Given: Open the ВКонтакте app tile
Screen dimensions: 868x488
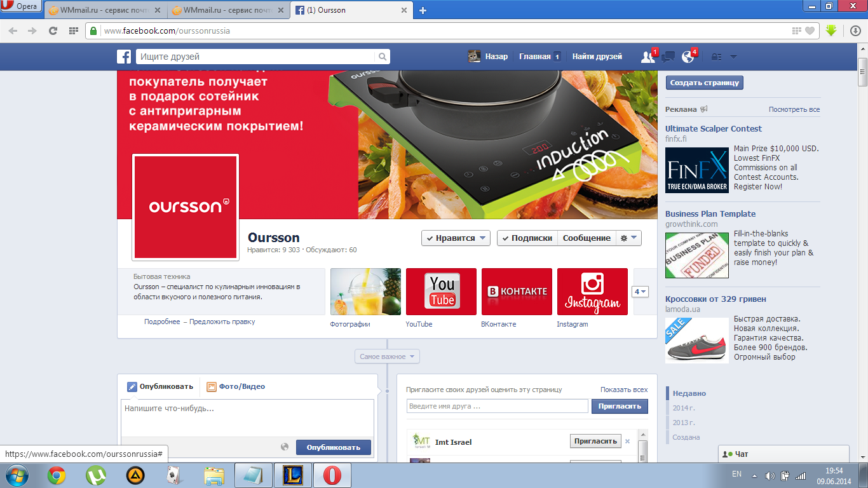Looking at the screenshot, I should click(x=517, y=292).
